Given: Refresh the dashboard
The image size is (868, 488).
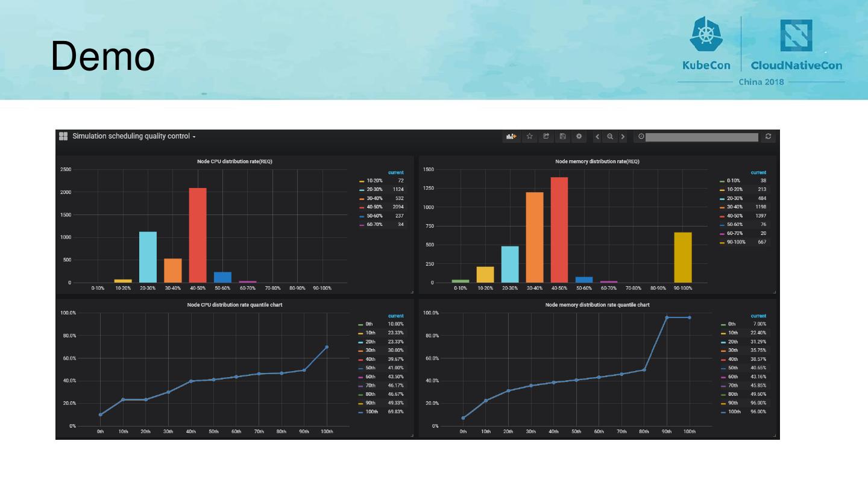Looking at the screenshot, I should click(x=768, y=137).
